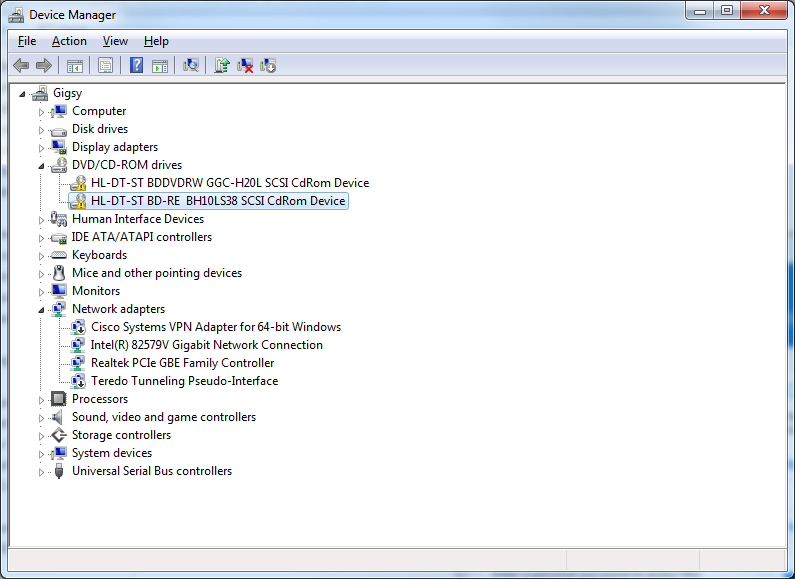Select the System devices label

pos(112,453)
